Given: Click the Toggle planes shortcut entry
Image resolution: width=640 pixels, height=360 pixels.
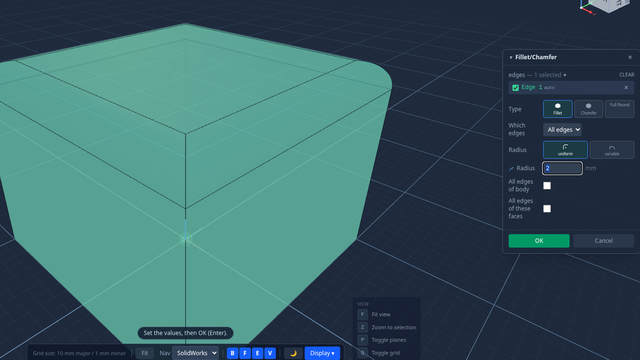Looking at the screenshot, I should click(387, 340).
